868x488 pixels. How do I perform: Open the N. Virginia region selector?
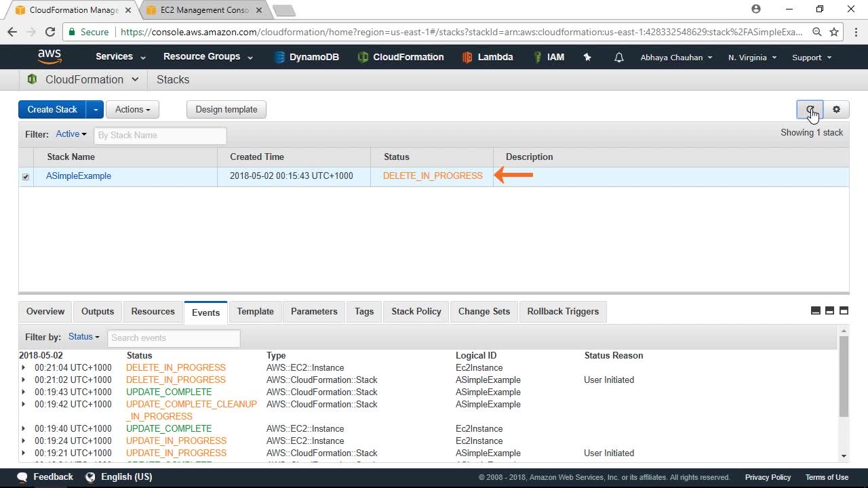tap(753, 58)
